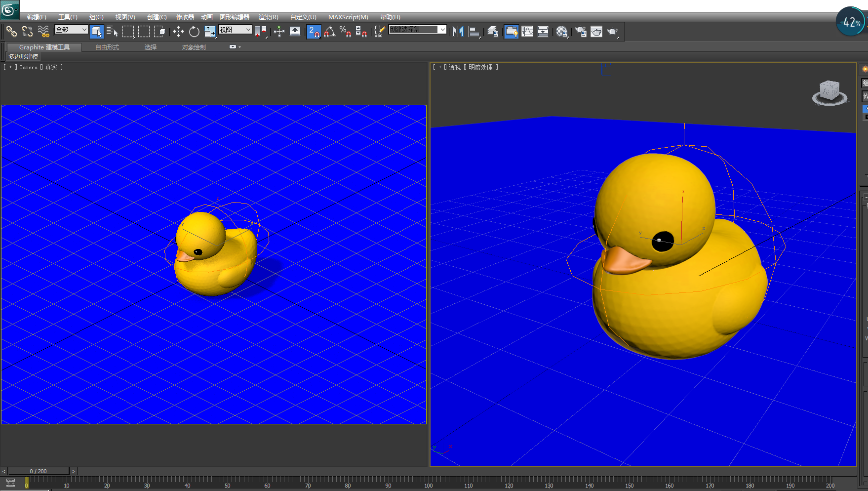Click [+] menu in the Camera viewport
This screenshot has width=868, height=491.
(x=10, y=67)
